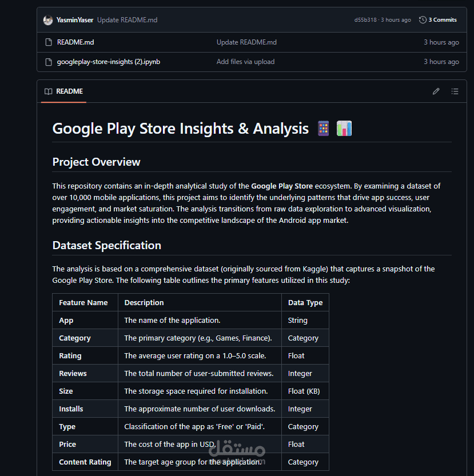The width and height of the screenshot is (474, 476).
Task: Open the README outline list icon
Action: tap(455, 91)
